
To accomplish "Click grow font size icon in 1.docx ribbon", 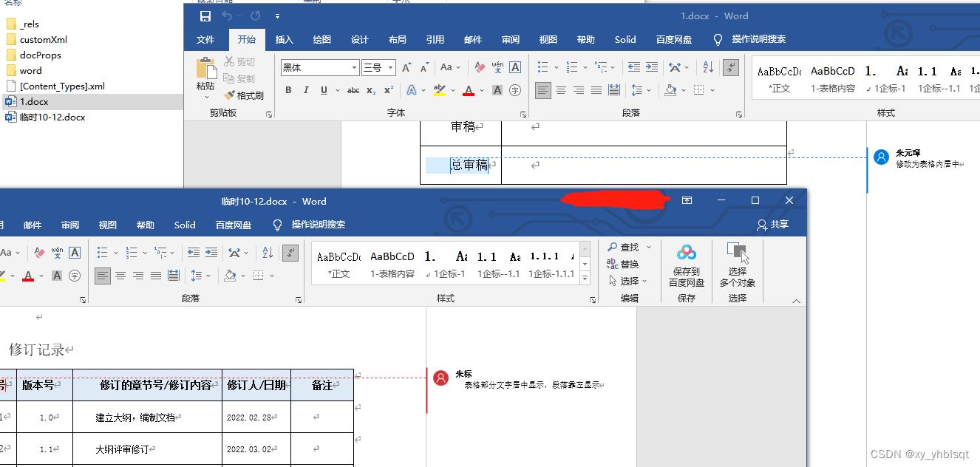I will click(x=406, y=67).
